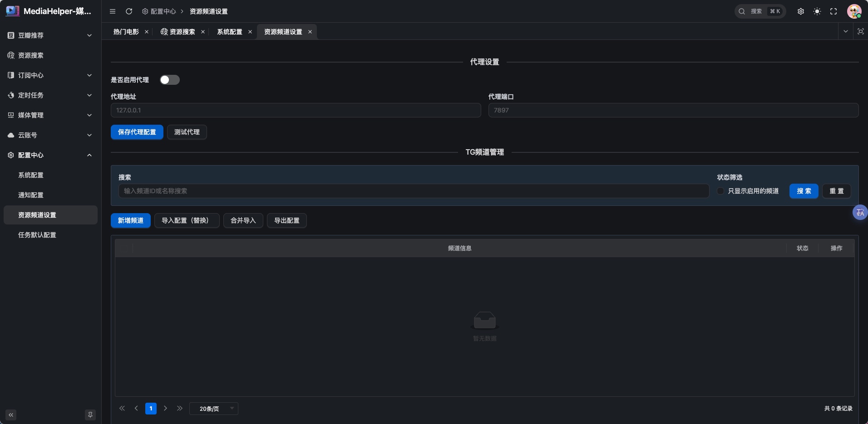
Task: Go to previous page arrow
Action: click(136, 409)
